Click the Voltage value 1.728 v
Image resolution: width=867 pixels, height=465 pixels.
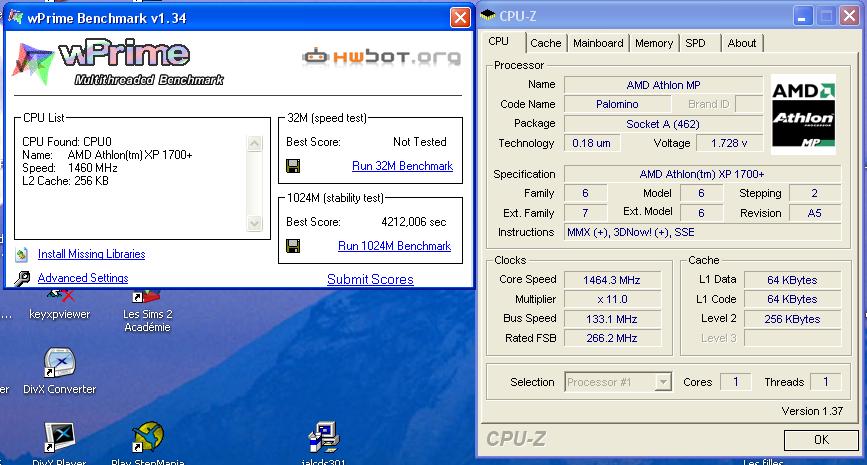coord(729,143)
